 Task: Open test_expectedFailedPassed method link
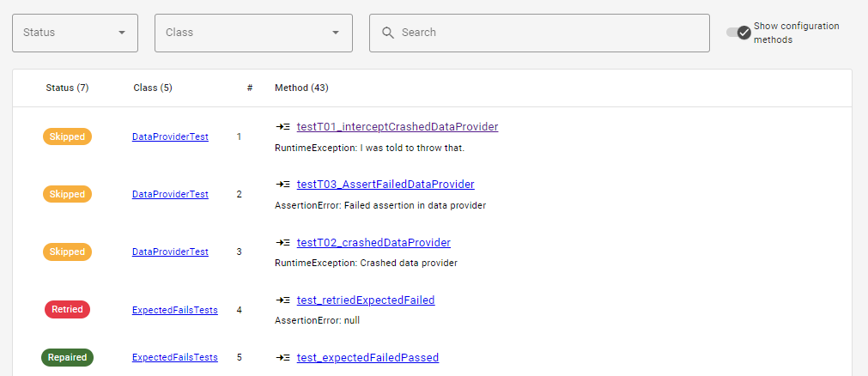point(367,358)
